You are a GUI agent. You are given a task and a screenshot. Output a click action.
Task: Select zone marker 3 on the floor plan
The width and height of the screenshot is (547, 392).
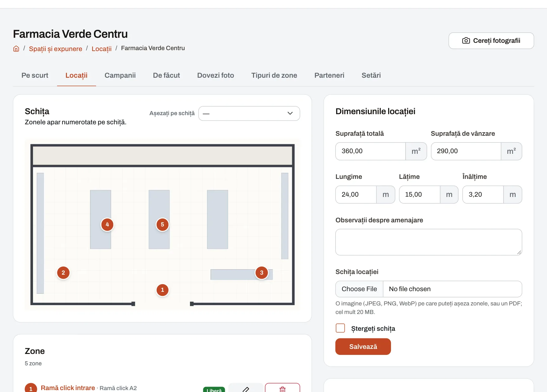pos(262,273)
